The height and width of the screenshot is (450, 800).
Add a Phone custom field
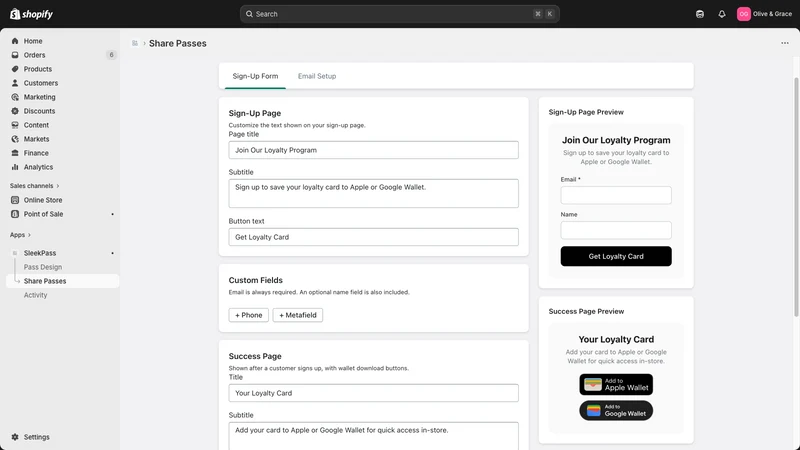click(x=248, y=315)
